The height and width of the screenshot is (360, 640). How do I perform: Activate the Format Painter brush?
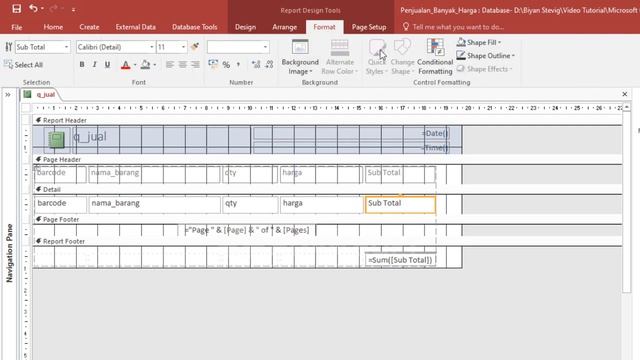pos(195,47)
